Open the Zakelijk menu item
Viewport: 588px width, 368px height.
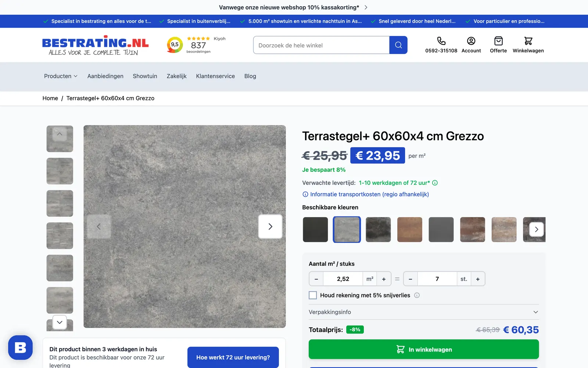177,76
